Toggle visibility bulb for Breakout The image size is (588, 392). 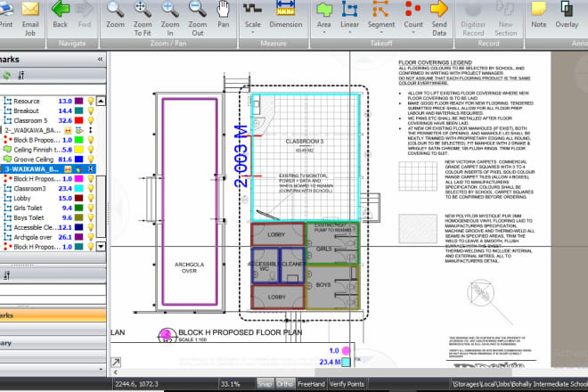90,110
